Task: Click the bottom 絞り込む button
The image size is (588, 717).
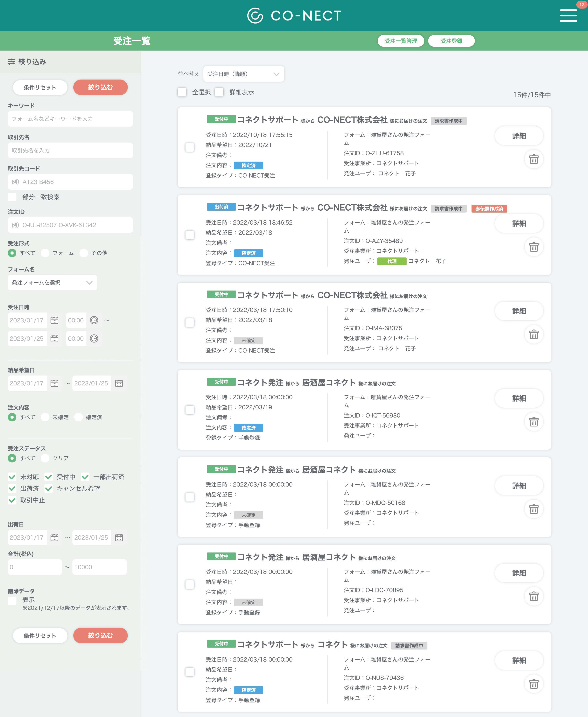Action: click(x=100, y=636)
